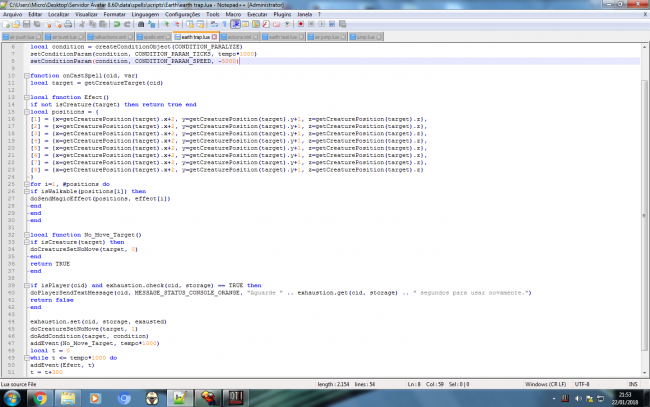Open the Plugins menu
The image size is (650, 407).
click(282, 14)
